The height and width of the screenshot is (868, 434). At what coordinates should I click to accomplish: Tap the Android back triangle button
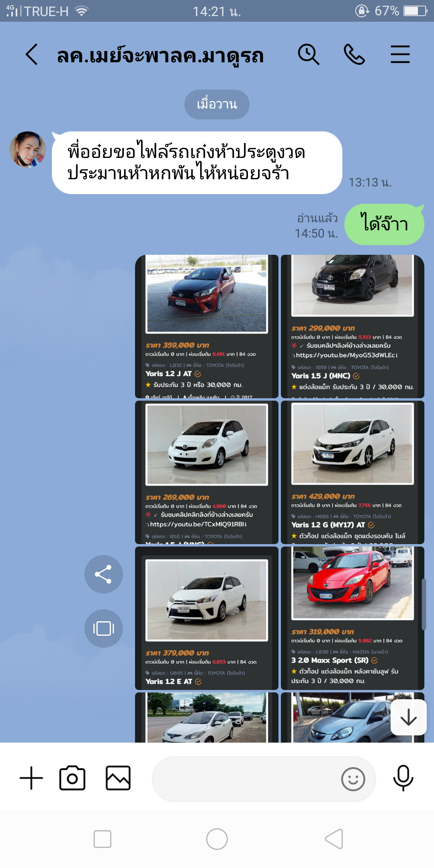point(334,839)
